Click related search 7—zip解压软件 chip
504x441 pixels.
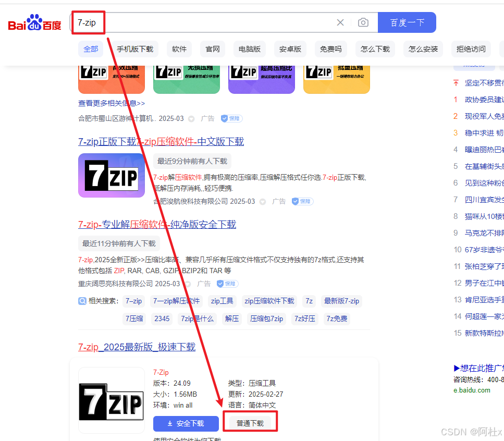coord(177,301)
